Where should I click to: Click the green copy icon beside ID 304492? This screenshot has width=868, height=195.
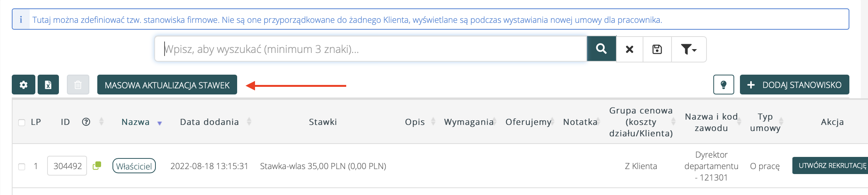pyautogui.click(x=97, y=166)
